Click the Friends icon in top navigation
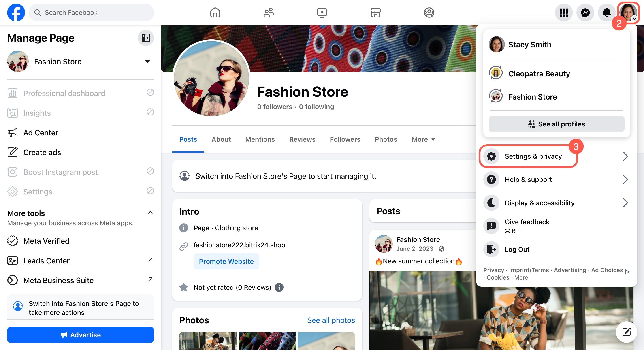Image resolution: width=644 pixels, height=350 pixels. coord(269,13)
